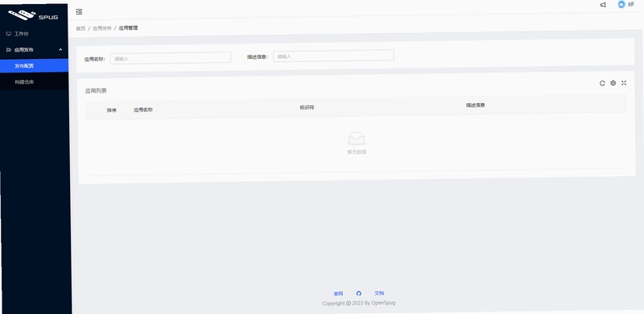Click the empty data inbox icon

pyautogui.click(x=357, y=138)
